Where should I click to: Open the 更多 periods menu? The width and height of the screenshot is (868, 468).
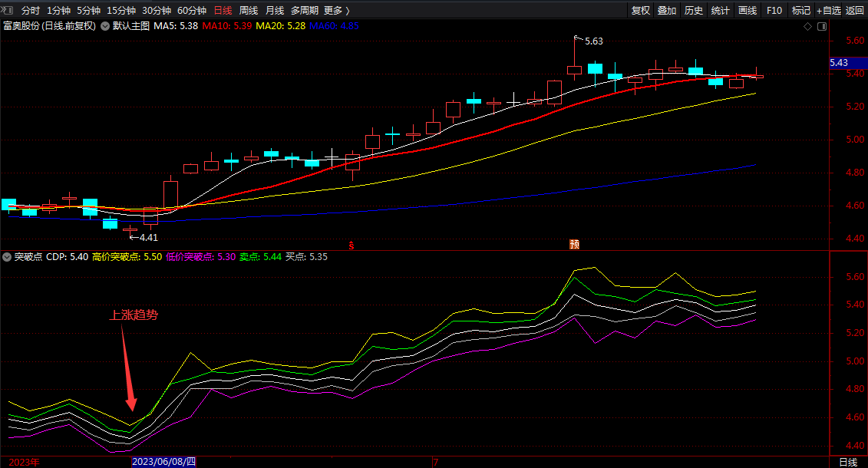[337, 11]
